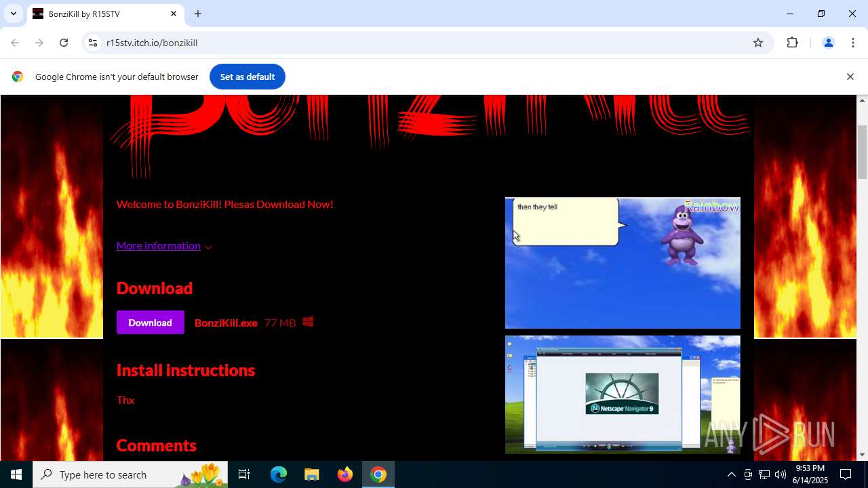Open File Explorer from taskbar

coord(311,474)
